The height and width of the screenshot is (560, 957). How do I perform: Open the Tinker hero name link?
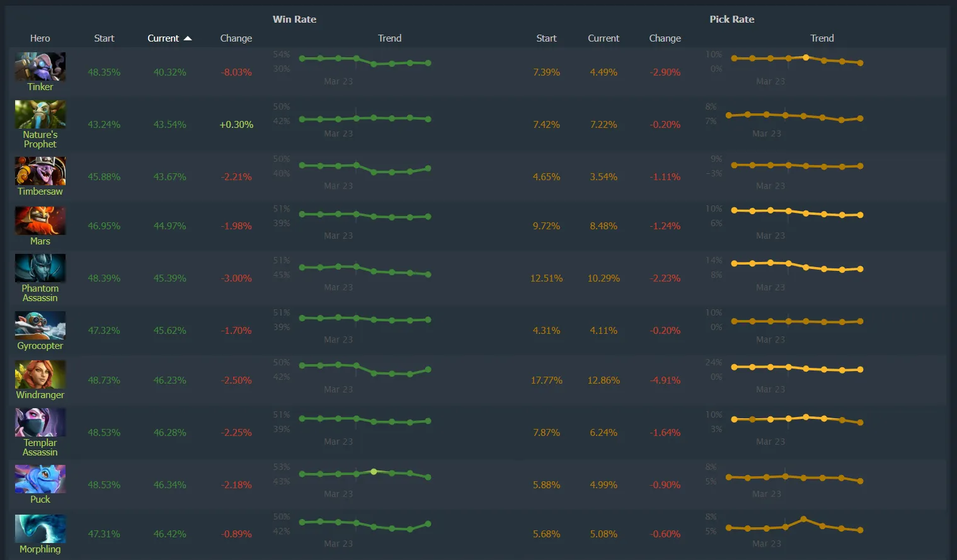tap(40, 86)
